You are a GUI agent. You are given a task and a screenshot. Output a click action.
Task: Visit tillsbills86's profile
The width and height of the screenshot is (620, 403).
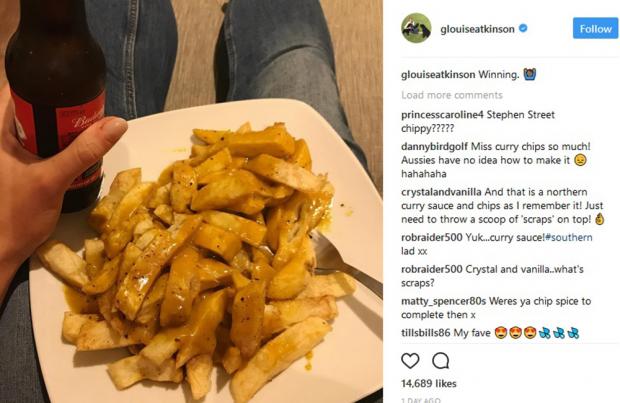coord(425,333)
